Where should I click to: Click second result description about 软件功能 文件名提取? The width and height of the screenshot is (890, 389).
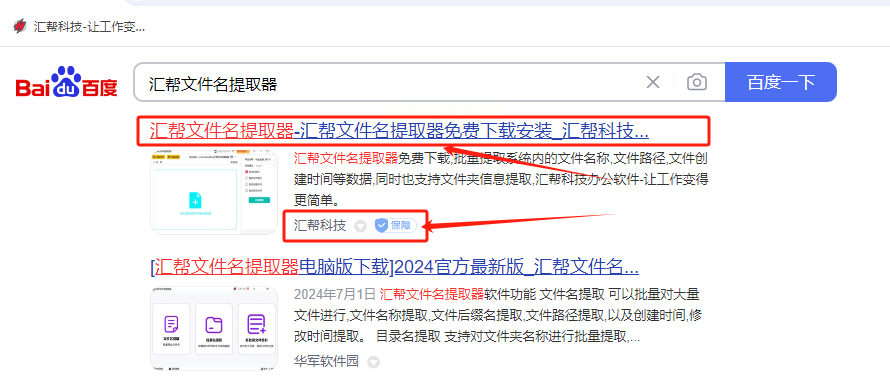click(497, 315)
